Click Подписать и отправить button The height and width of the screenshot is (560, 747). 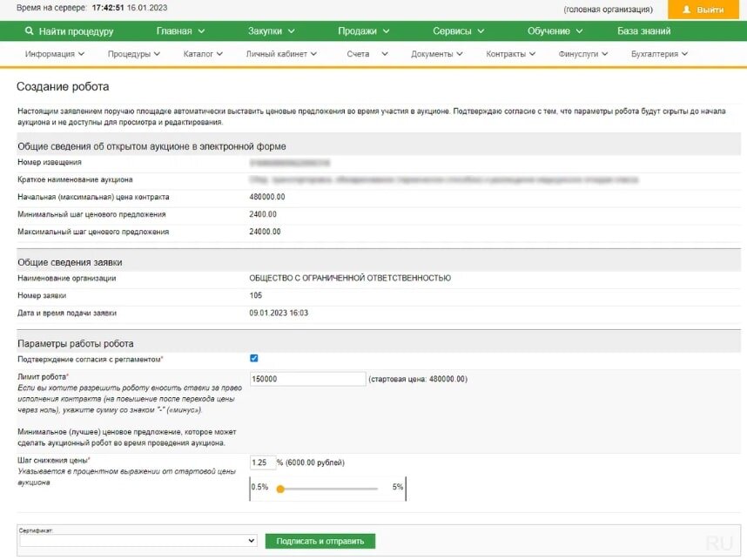coord(320,541)
